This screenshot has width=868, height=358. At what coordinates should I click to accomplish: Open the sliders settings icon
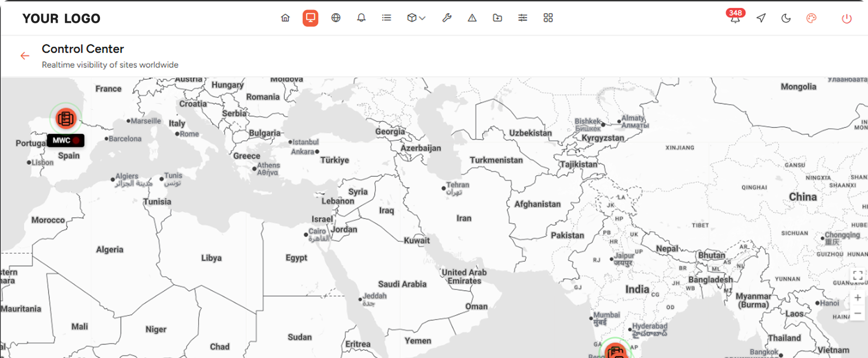point(523,18)
